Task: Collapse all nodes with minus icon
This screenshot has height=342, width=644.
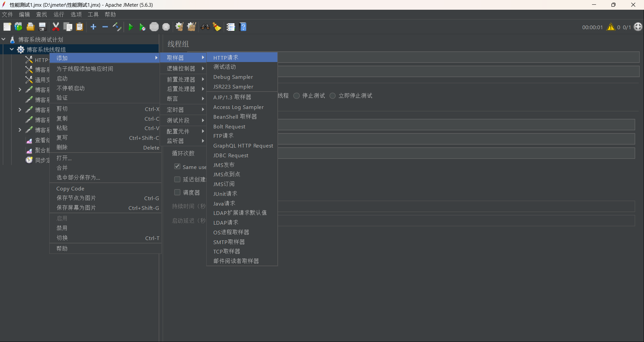Action: coord(105,27)
